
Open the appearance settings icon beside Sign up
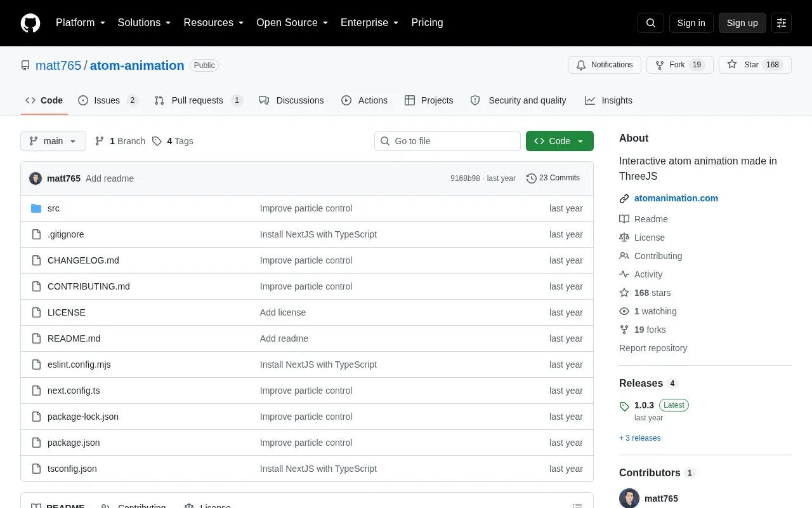coord(782,23)
